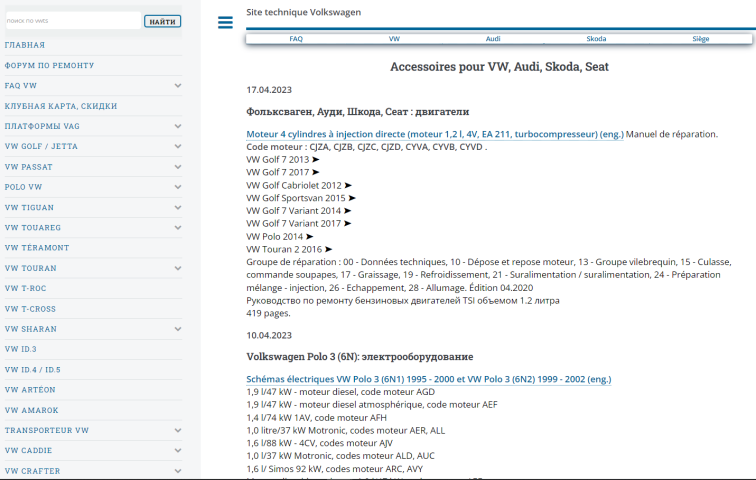The image size is (756, 480).
Task: Click the VW TOUAREG sidebar label
Action: pos(33,227)
